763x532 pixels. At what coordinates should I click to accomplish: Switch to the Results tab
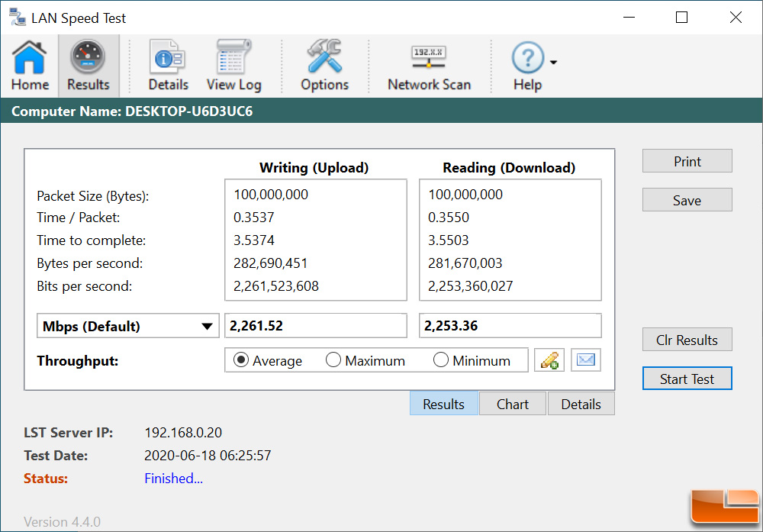point(443,404)
